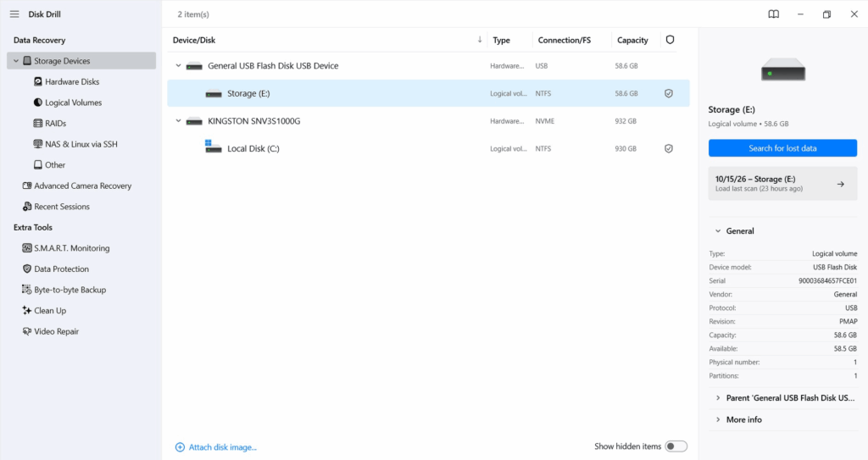868x460 pixels.
Task: Open Logical Volumes section
Action: click(x=73, y=103)
